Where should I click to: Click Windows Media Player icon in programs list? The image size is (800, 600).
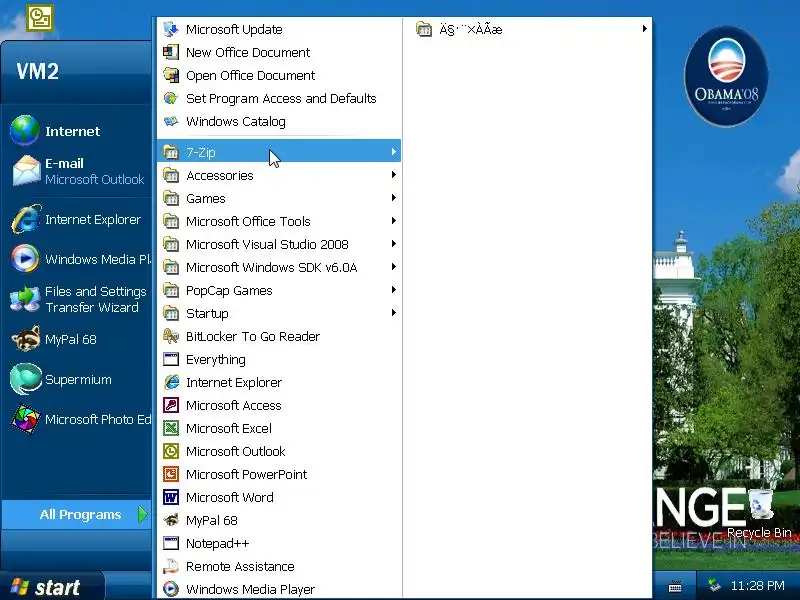point(171,589)
